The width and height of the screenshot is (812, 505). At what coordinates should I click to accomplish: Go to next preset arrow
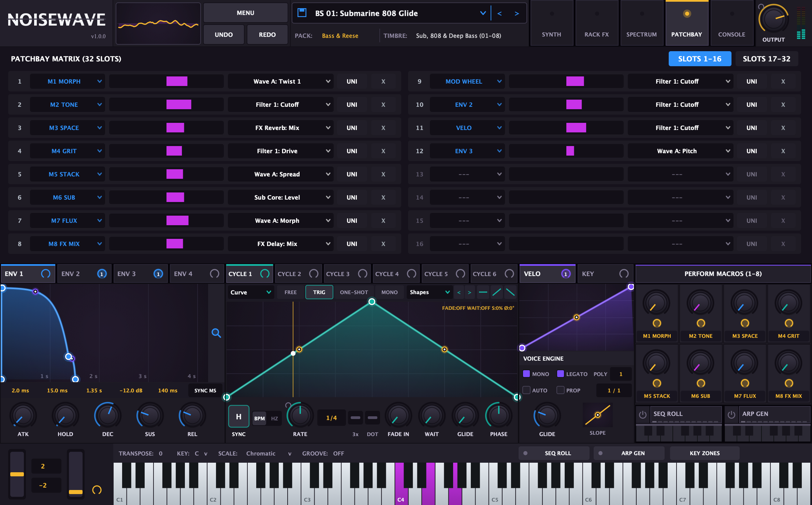517,13
